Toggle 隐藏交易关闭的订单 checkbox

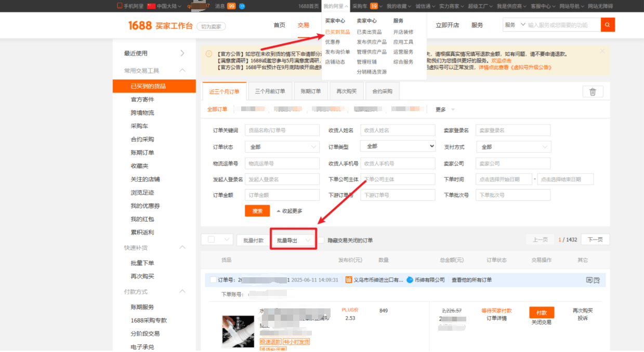(321, 240)
